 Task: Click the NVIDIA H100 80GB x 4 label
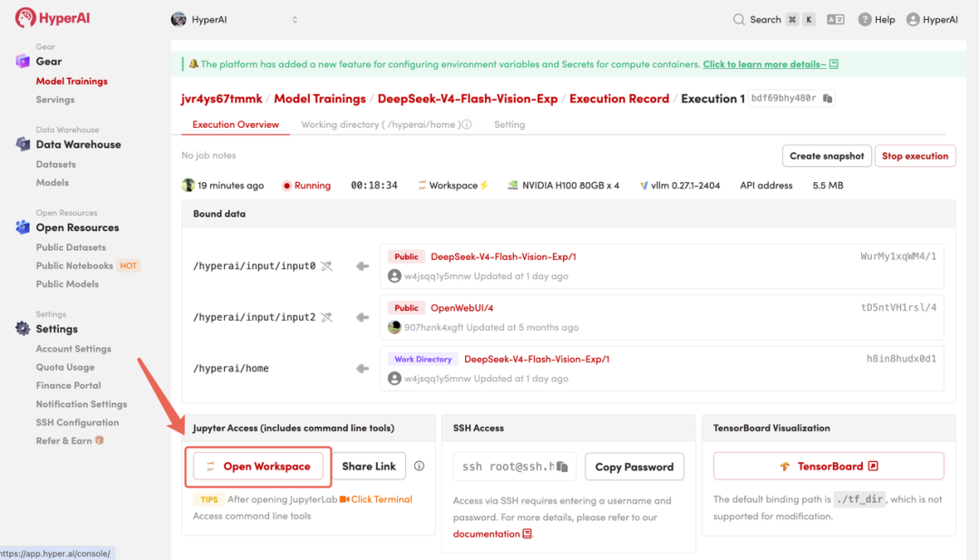[563, 186]
